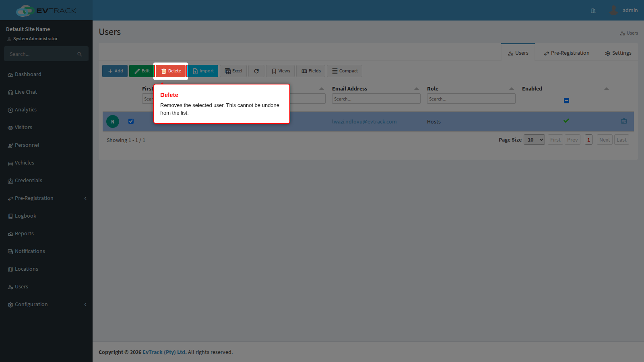Switch to the Users tab
Screen dimensions: 644x362
pos(518,53)
